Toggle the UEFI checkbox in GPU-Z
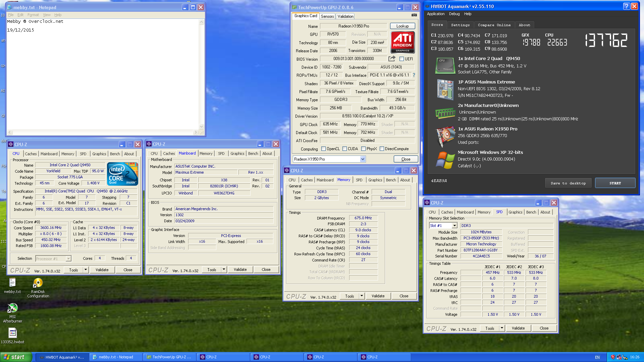 [x=401, y=59]
